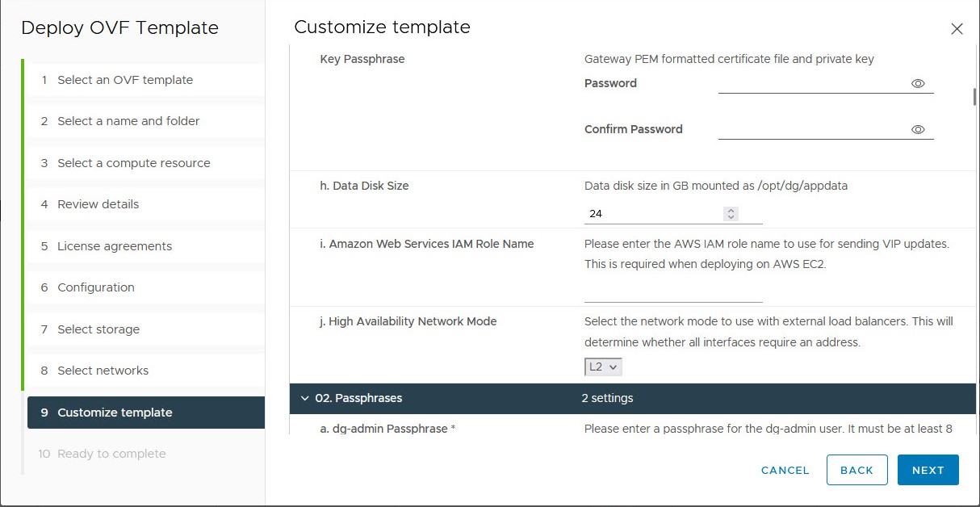Reveal the Password field text
Screen dimensions: 980x507
[x=919, y=83]
